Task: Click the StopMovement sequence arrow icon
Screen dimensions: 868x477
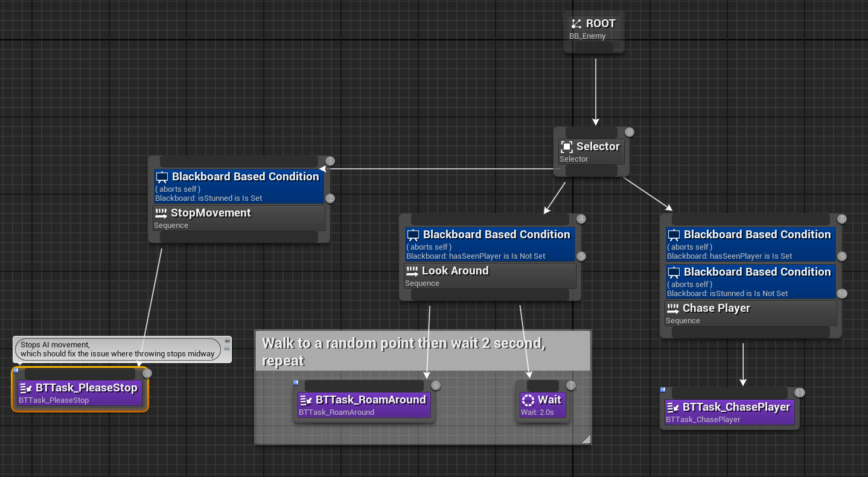Action: point(161,213)
